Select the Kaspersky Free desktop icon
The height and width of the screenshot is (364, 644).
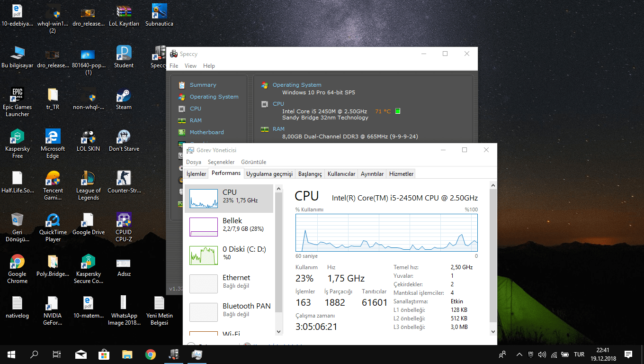click(18, 144)
